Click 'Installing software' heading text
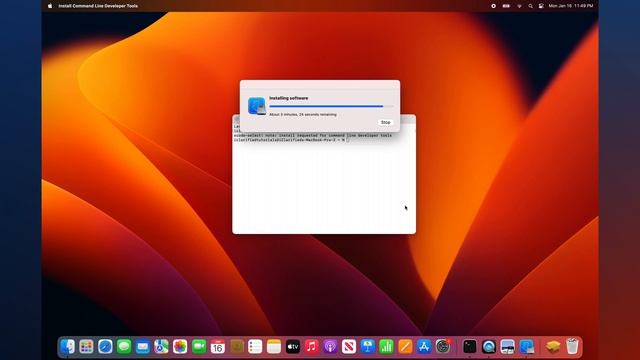The width and height of the screenshot is (640, 360). (289, 98)
